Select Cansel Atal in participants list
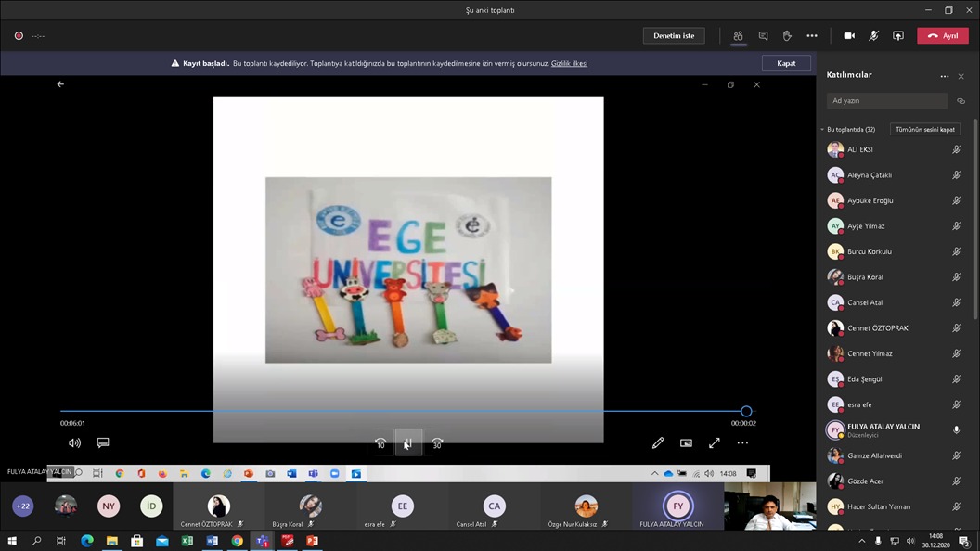This screenshot has height=551, width=980. point(895,302)
